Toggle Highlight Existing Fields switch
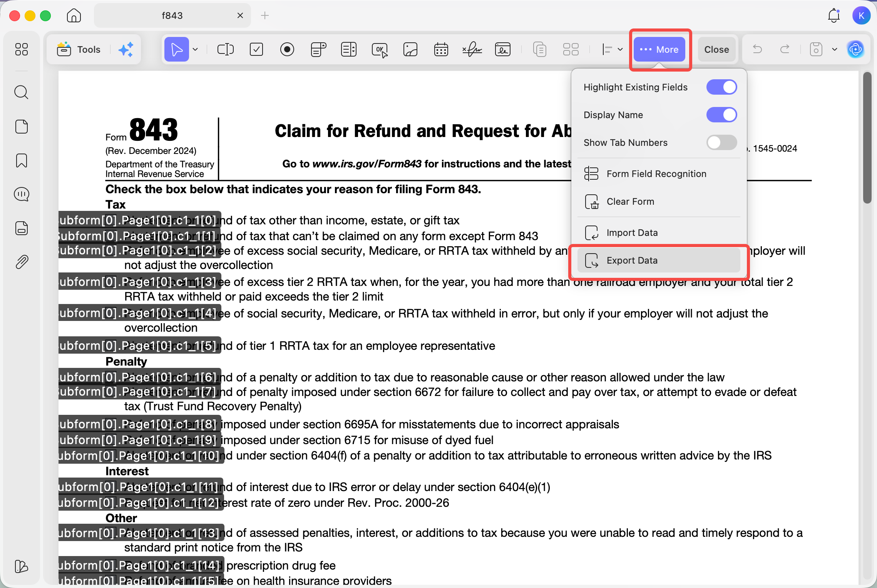 (x=721, y=87)
